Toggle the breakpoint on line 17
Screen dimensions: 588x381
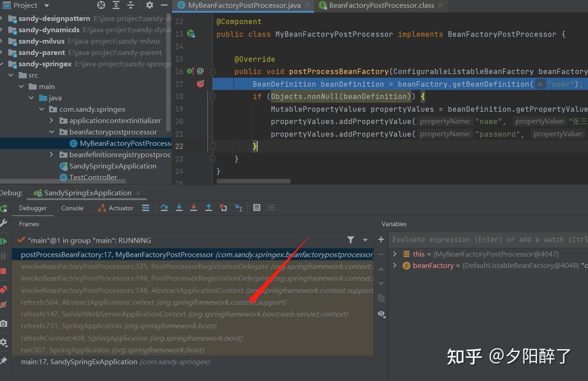(x=200, y=84)
